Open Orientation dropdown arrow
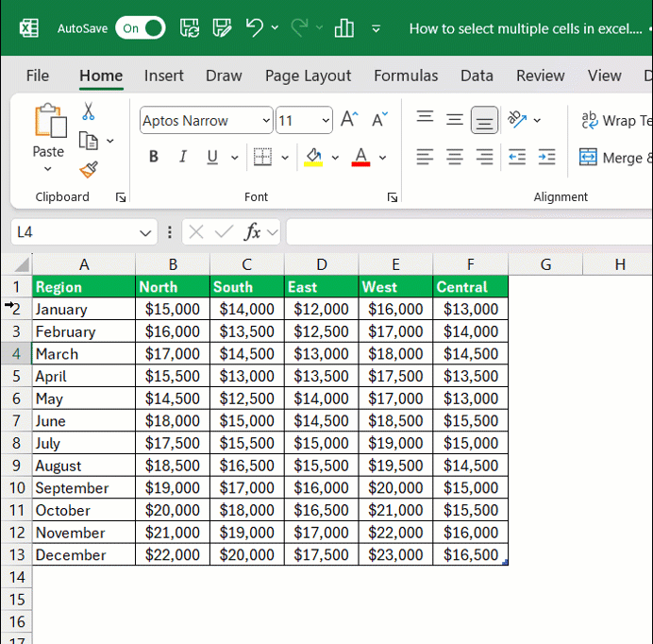 [x=537, y=121]
